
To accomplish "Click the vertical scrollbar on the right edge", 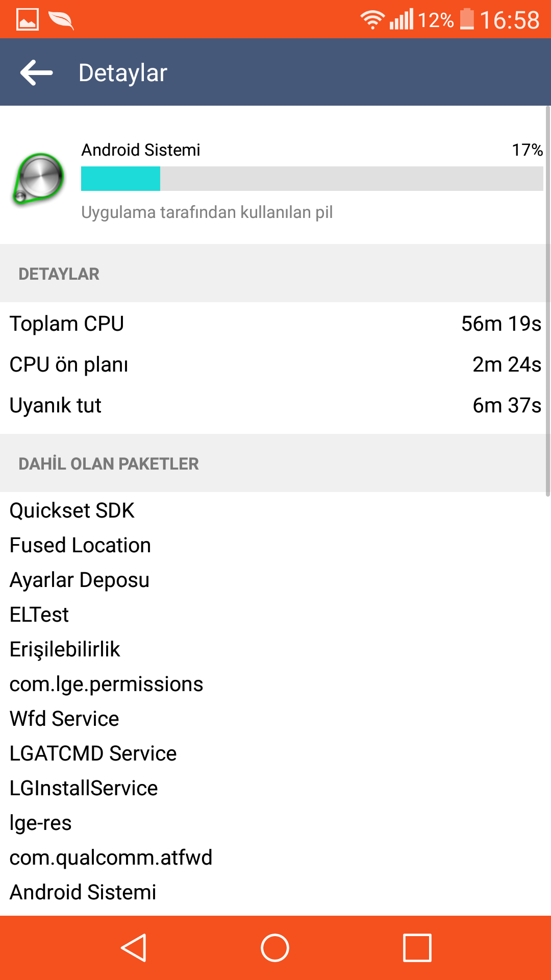I will point(548,301).
